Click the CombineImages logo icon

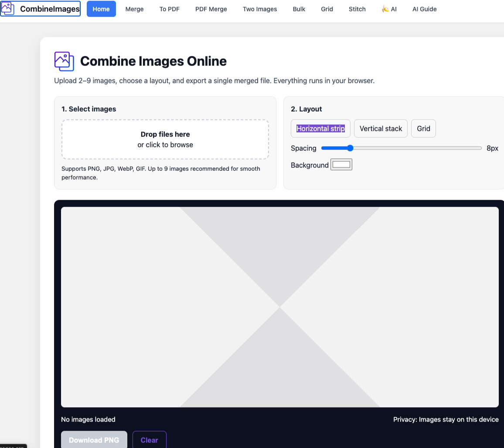(8, 9)
